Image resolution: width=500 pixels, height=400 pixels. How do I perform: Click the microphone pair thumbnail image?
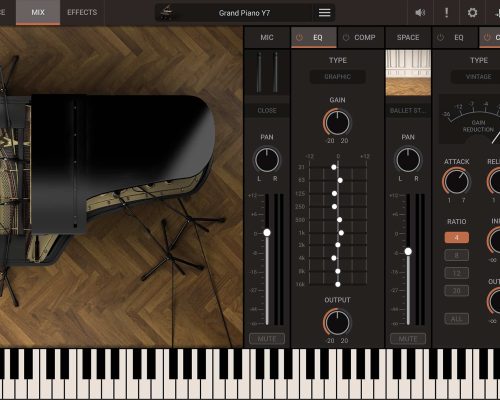[x=267, y=73]
